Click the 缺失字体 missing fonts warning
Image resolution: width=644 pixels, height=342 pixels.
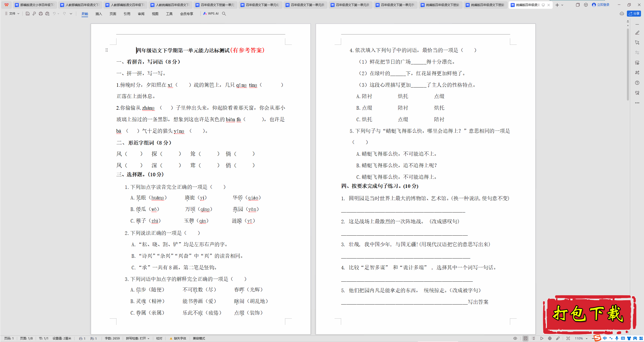pos(178,338)
